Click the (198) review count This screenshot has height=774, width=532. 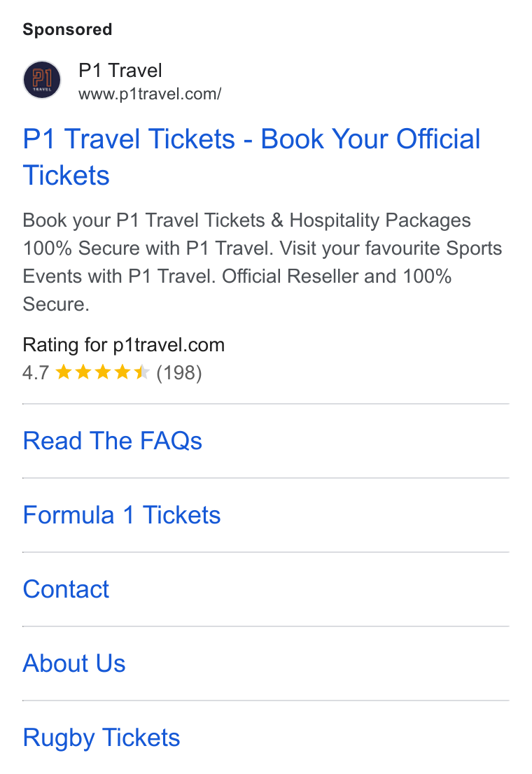coord(178,373)
